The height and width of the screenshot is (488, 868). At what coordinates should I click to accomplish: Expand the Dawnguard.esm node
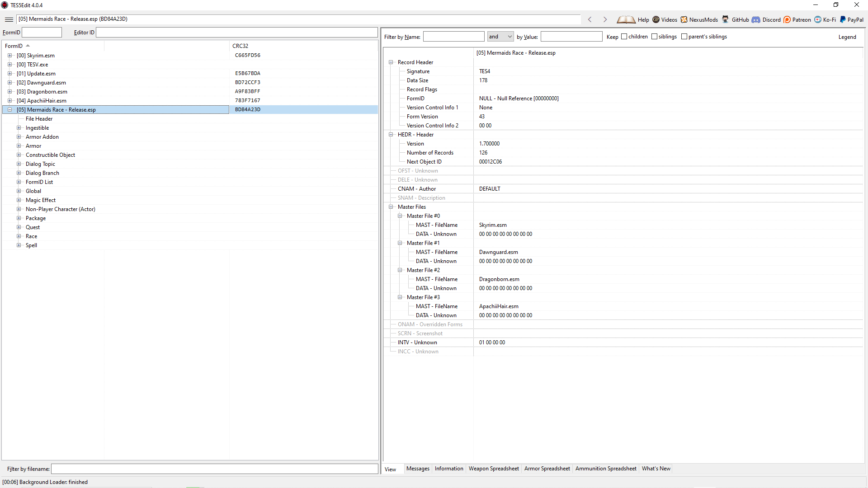[9, 83]
